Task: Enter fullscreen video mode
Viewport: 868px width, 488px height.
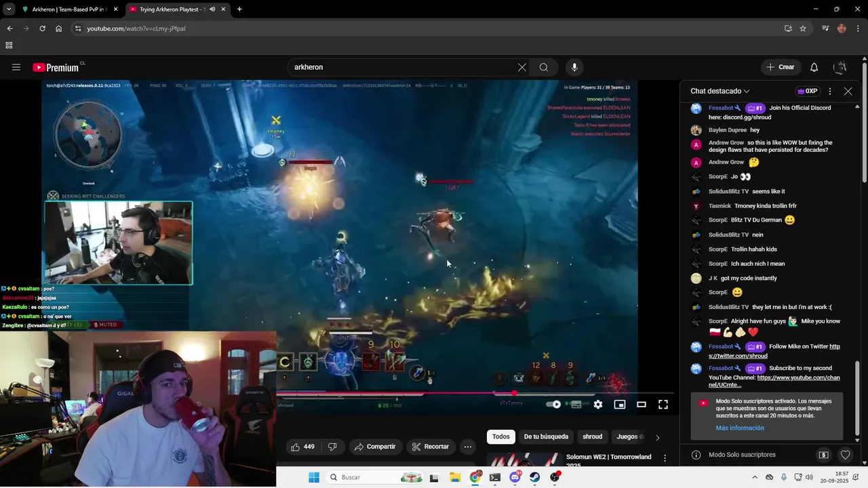Action: tap(663, 405)
